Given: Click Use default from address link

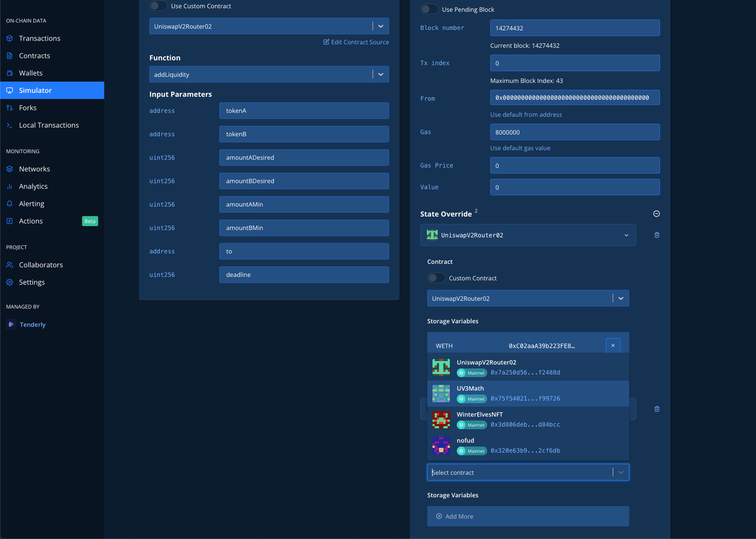Looking at the screenshot, I should click(x=526, y=115).
